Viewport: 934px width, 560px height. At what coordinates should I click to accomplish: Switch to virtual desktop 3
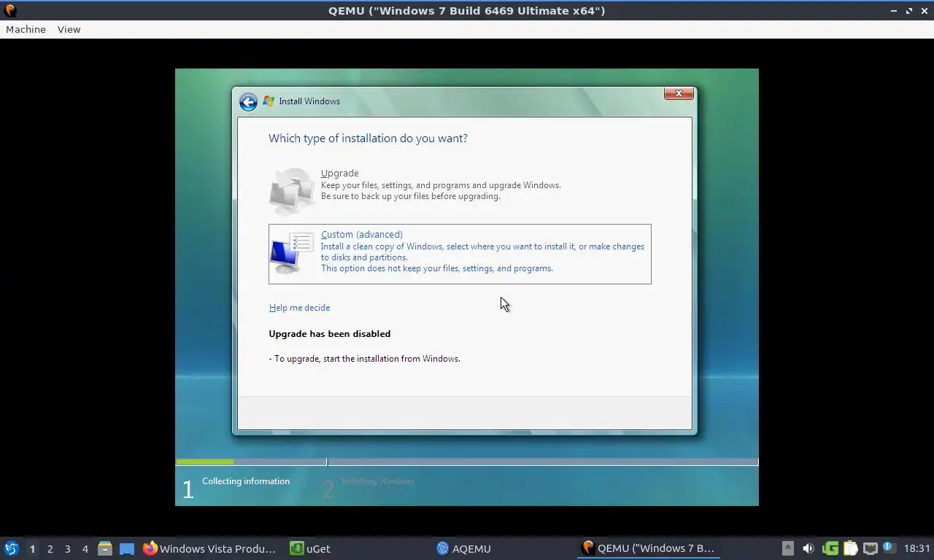pos(67,548)
